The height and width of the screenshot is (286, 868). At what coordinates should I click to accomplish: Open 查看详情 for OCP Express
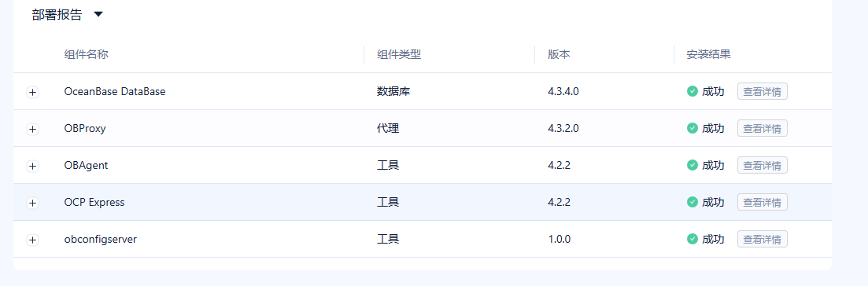coord(763,202)
